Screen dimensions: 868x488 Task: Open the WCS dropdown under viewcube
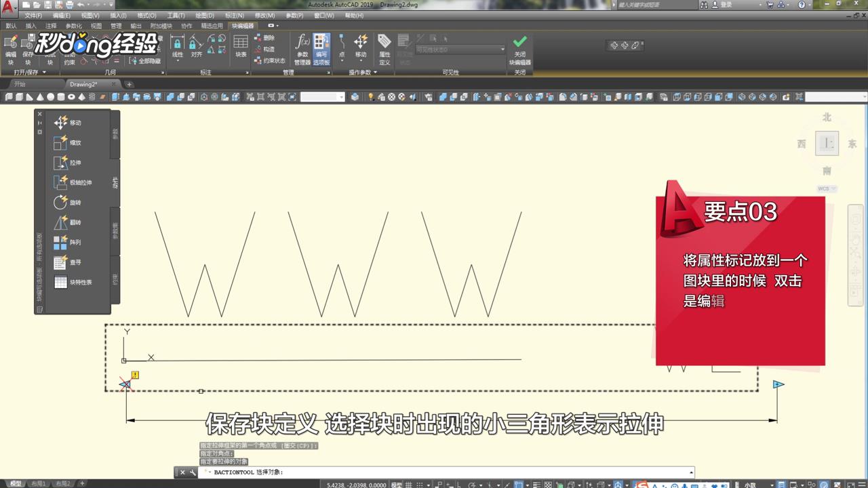pyautogui.click(x=827, y=188)
